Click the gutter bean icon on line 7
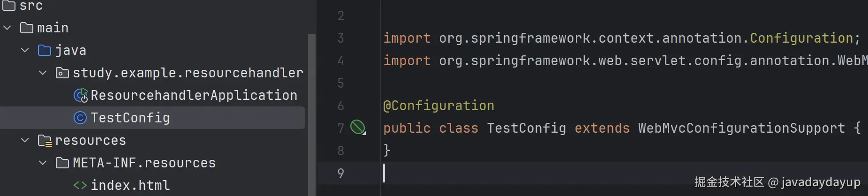The width and height of the screenshot is (868, 196). point(358,127)
